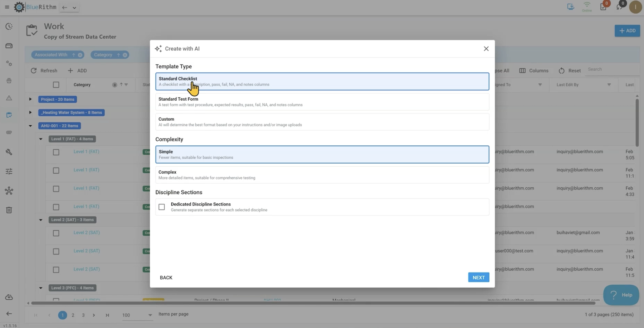This screenshot has width=644, height=328.
Task: Click the network nodes sidebar icon
Action: [x=9, y=191]
